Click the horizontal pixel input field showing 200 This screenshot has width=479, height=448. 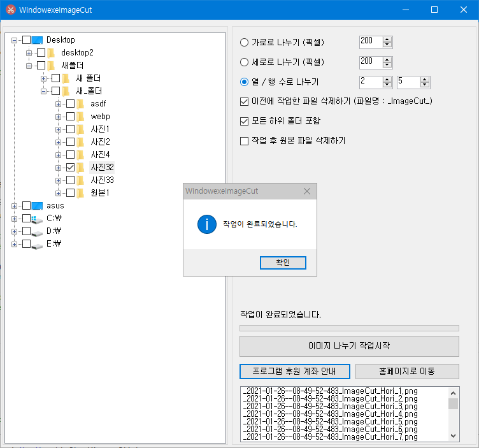(371, 42)
